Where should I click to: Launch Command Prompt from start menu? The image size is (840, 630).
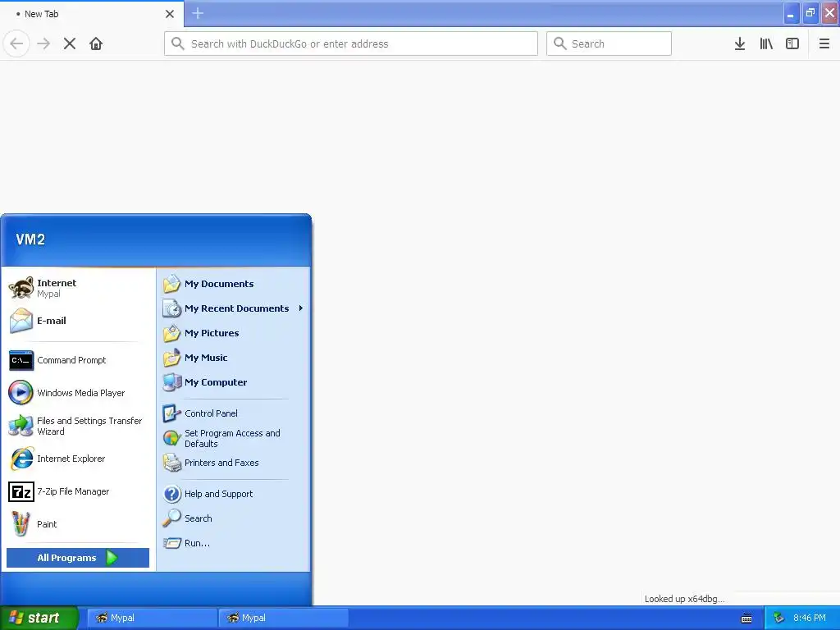pyautogui.click(x=78, y=360)
